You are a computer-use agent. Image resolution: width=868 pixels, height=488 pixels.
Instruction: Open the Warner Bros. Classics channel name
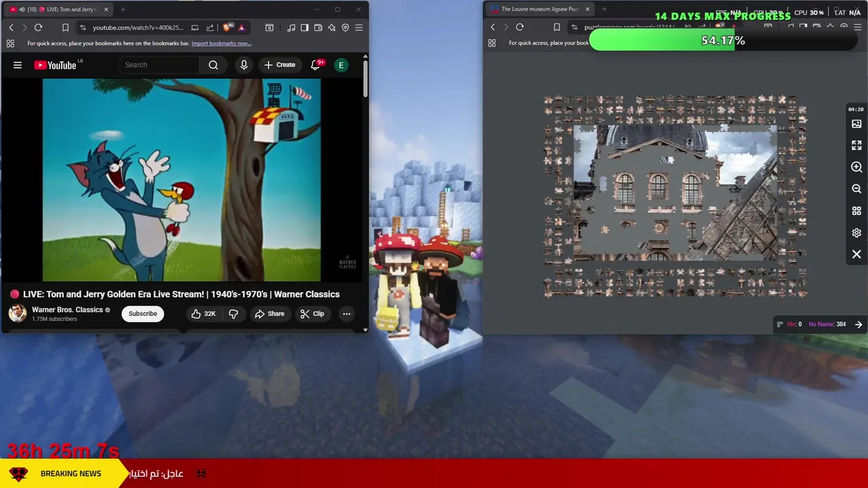click(67, 310)
